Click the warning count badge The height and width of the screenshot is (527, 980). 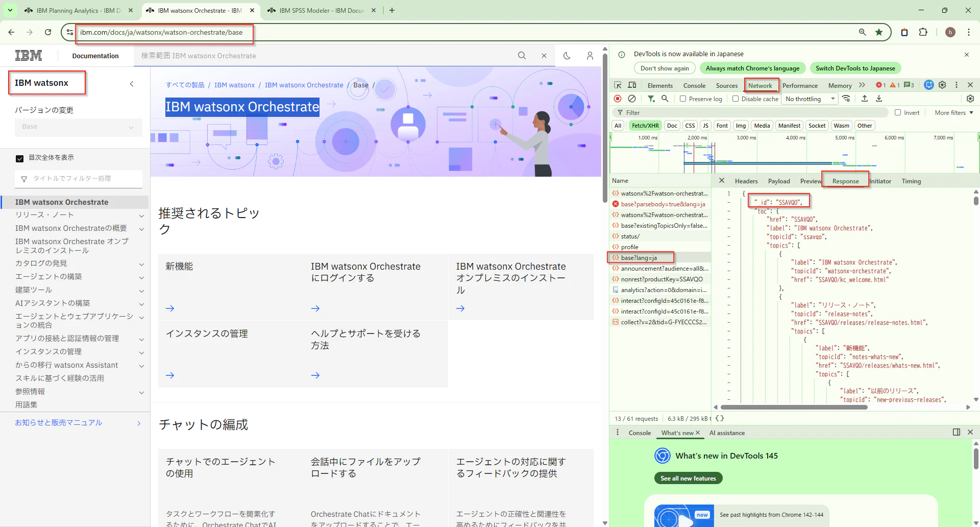[x=895, y=85]
